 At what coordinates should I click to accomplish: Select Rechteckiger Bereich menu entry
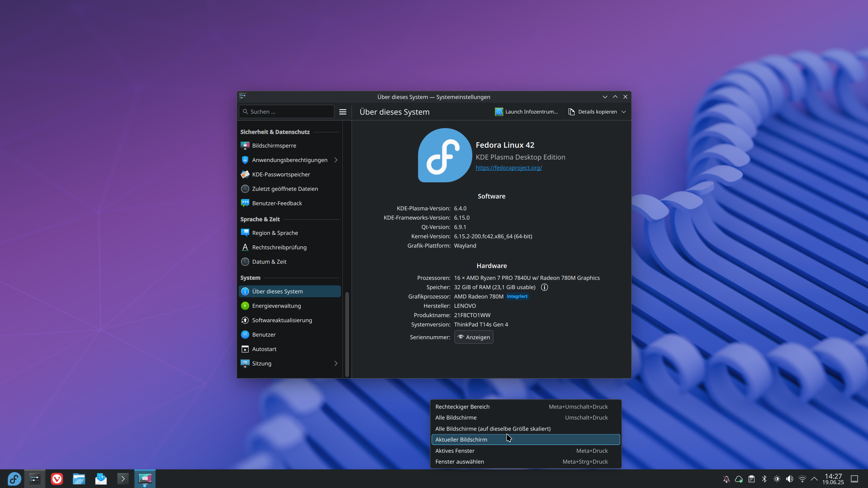462,407
